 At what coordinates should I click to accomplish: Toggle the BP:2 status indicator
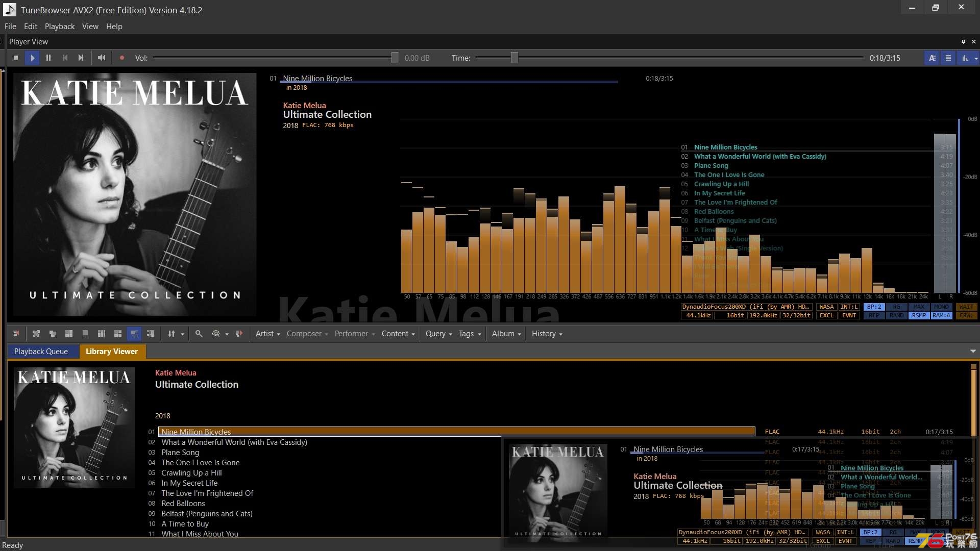pos(874,307)
